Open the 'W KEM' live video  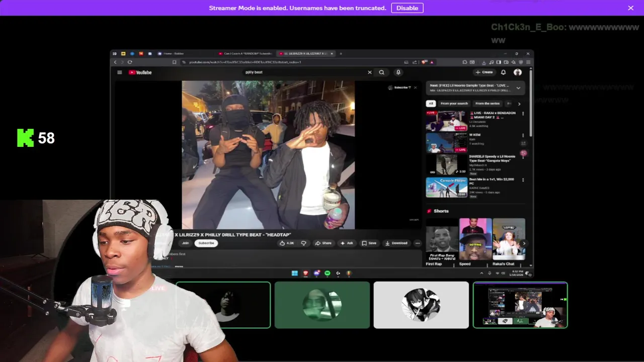click(x=446, y=143)
